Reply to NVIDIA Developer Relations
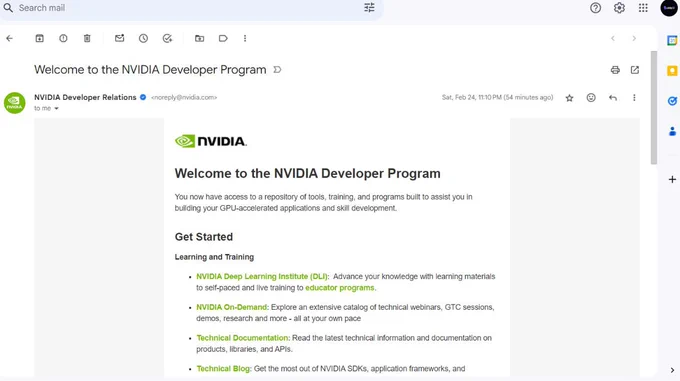Viewport: 680px width, 381px height. 613,98
